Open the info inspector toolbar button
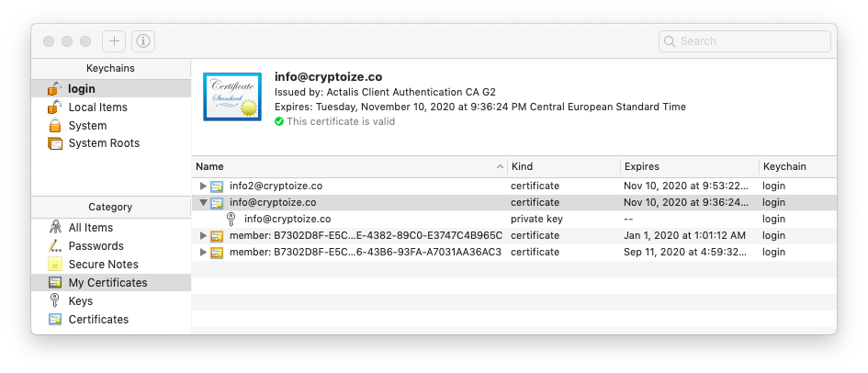The image size is (868, 373). 143,41
